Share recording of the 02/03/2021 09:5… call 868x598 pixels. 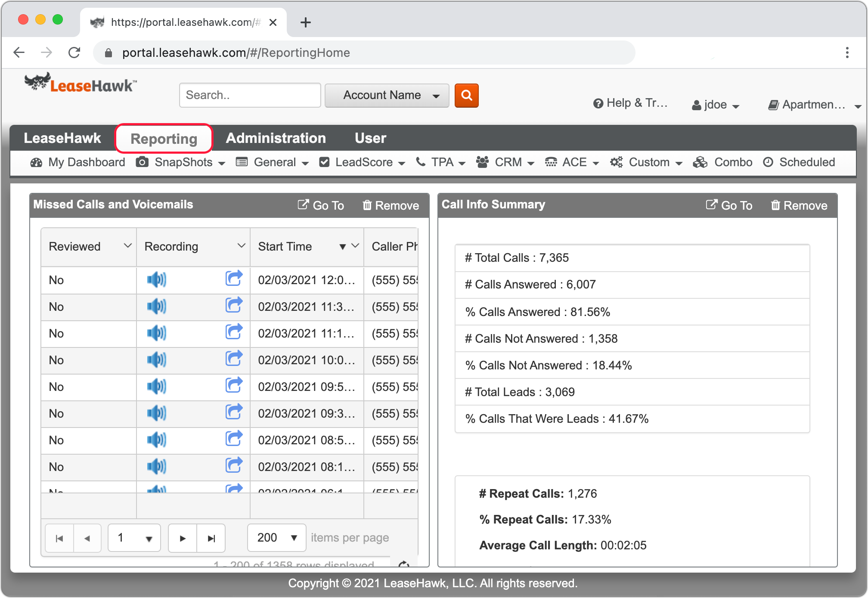coord(234,385)
